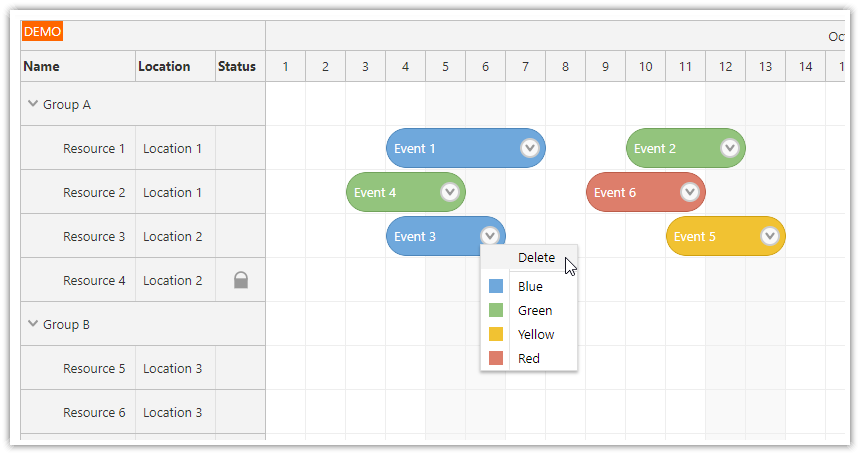Pick the yellow color swatch in menu
Viewport: 860px width, 455px height.
pos(496,335)
